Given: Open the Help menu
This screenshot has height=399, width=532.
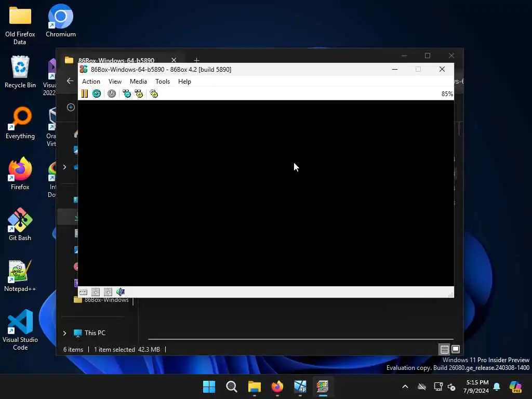Looking at the screenshot, I should (184, 82).
